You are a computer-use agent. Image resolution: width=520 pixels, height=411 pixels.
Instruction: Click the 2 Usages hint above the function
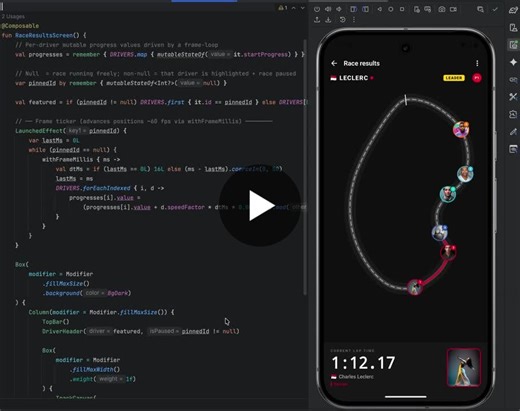(x=13, y=16)
